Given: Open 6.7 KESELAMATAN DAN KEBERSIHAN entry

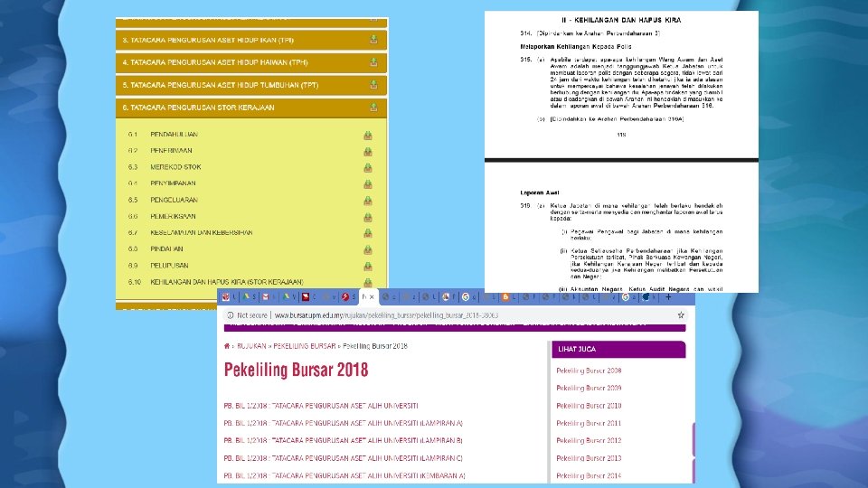Looking at the screenshot, I should pyautogui.click(x=202, y=232).
